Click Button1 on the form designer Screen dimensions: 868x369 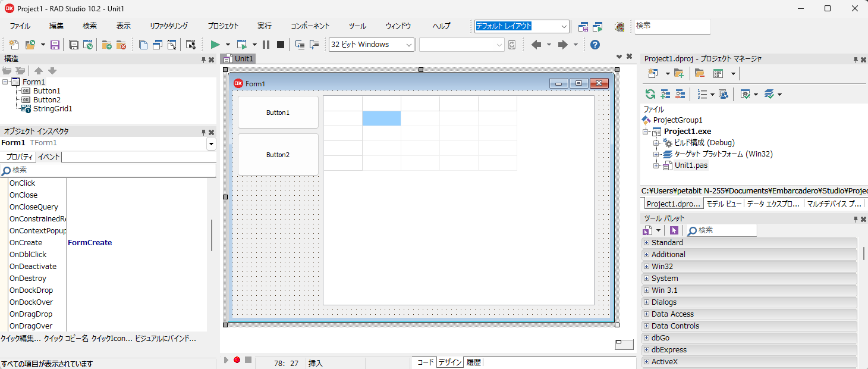(278, 112)
